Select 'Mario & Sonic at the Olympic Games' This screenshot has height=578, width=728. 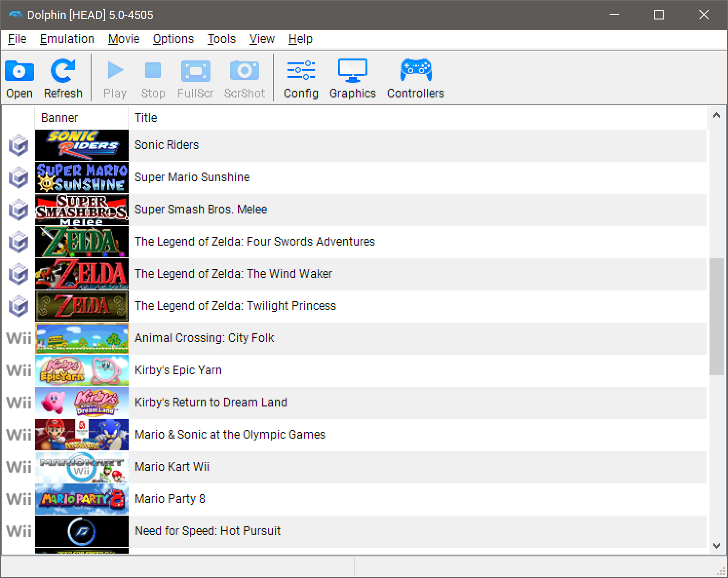[230, 435]
